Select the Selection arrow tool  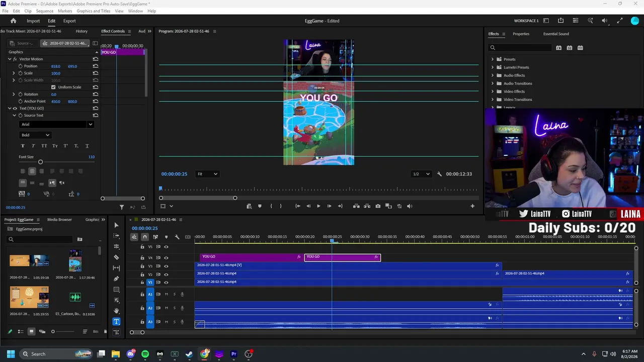[x=116, y=225]
